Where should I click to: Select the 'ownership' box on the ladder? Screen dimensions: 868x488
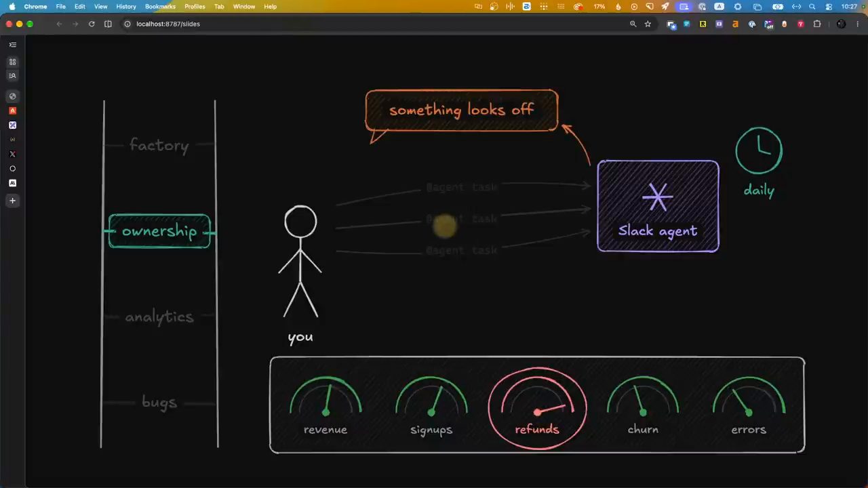(x=159, y=231)
